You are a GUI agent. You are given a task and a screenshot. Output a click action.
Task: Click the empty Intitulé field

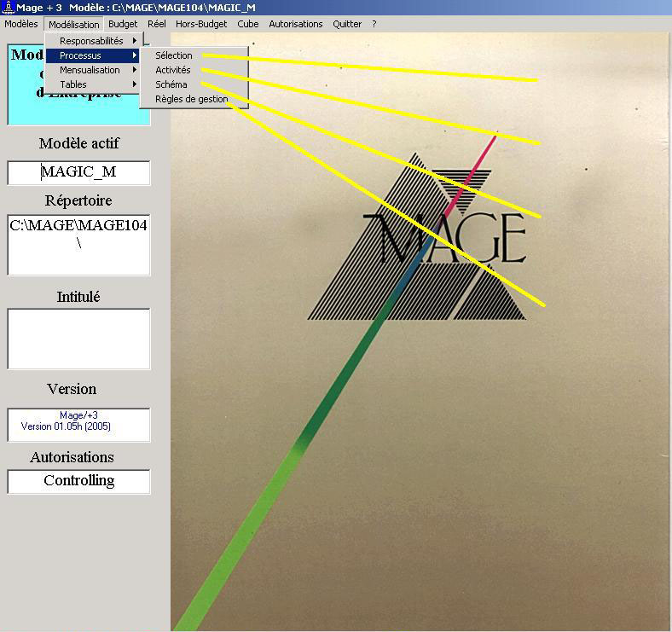tap(78, 339)
